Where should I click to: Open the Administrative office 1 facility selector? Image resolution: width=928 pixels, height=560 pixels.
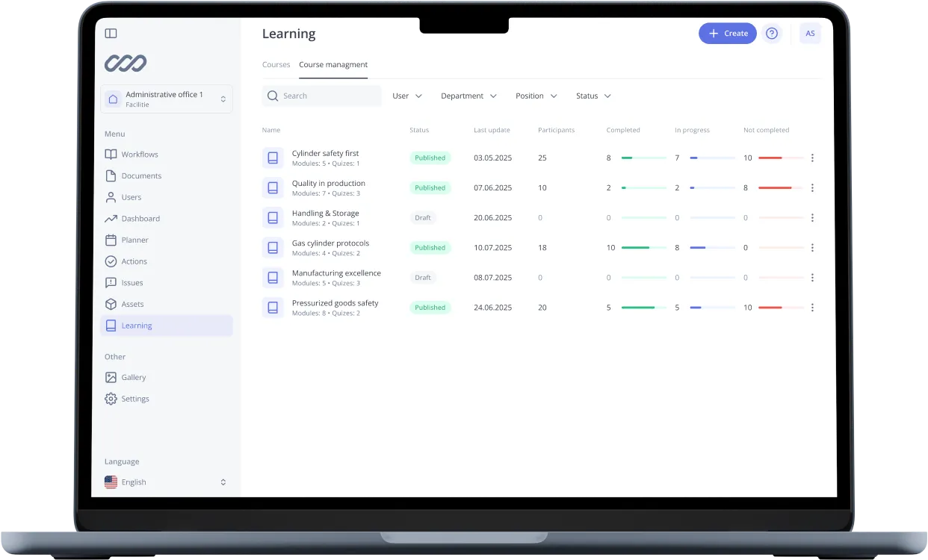click(166, 99)
